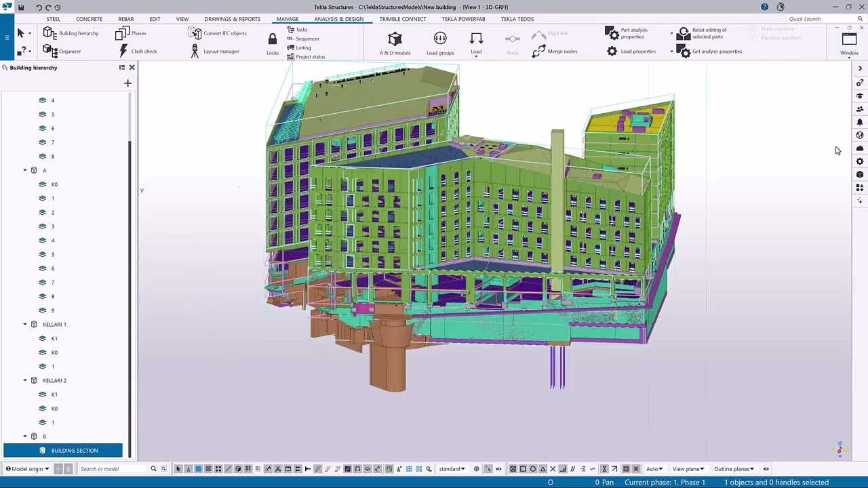
Task: Add a new item with the plus button
Action: coord(127,83)
